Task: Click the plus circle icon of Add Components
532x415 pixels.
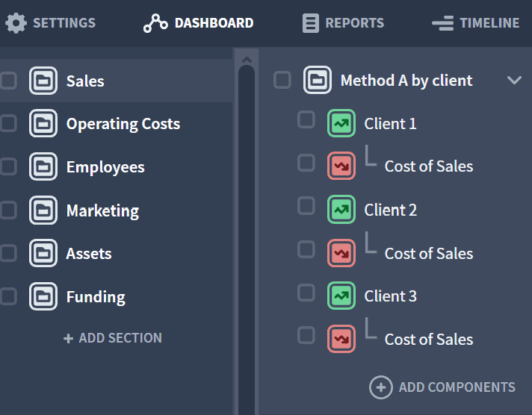Action: point(380,387)
